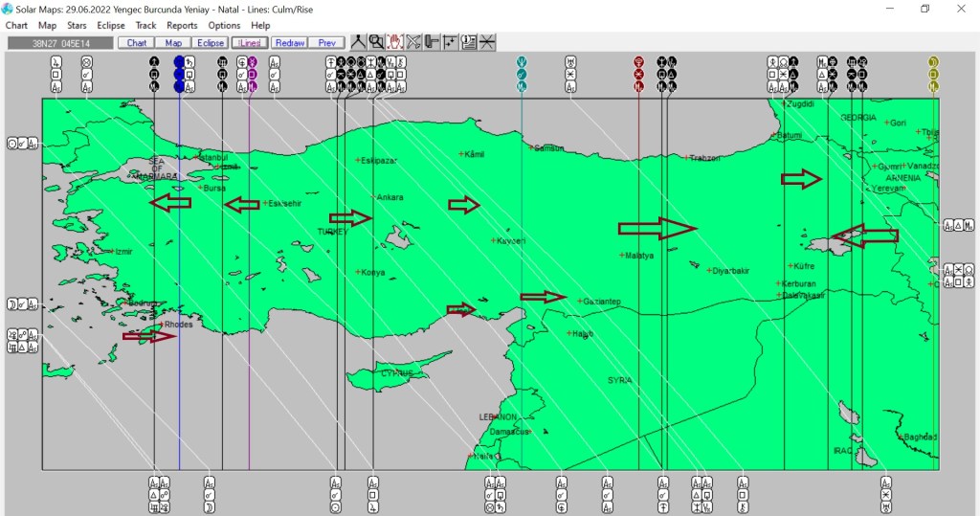Open the Track menu
Screen dimensions: 980x516
click(x=145, y=26)
